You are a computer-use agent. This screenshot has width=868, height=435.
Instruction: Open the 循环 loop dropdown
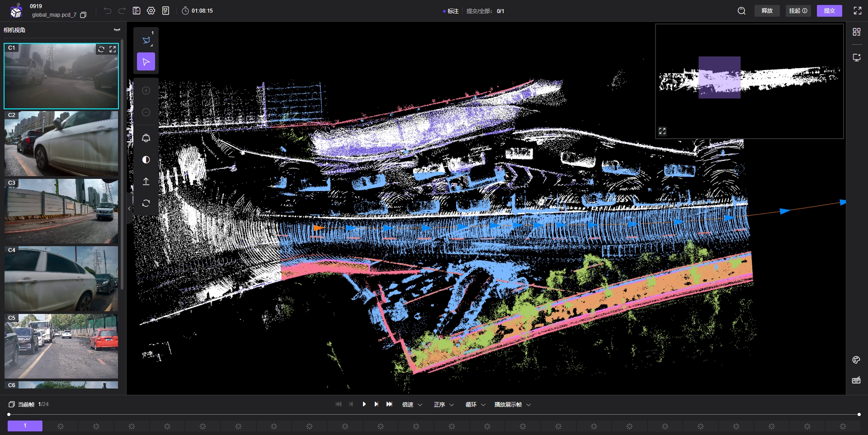(475, 405)
